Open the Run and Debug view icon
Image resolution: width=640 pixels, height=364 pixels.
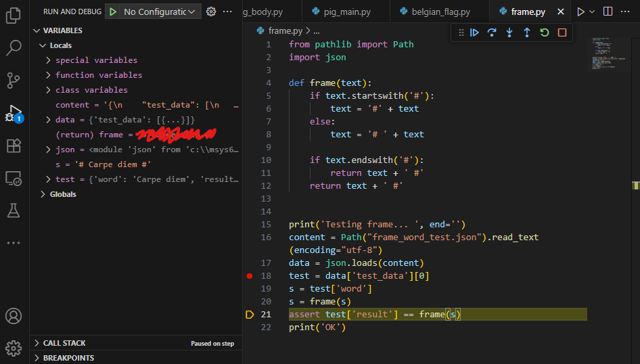(x=14, y=113)
